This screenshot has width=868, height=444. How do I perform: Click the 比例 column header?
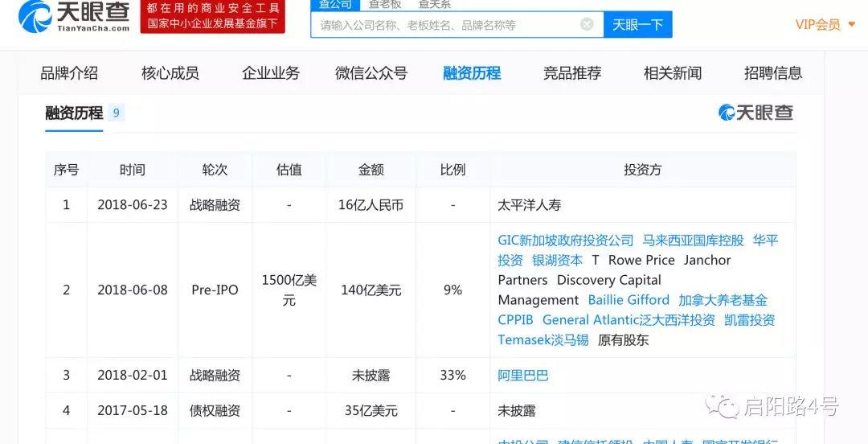tap(452, 170)
